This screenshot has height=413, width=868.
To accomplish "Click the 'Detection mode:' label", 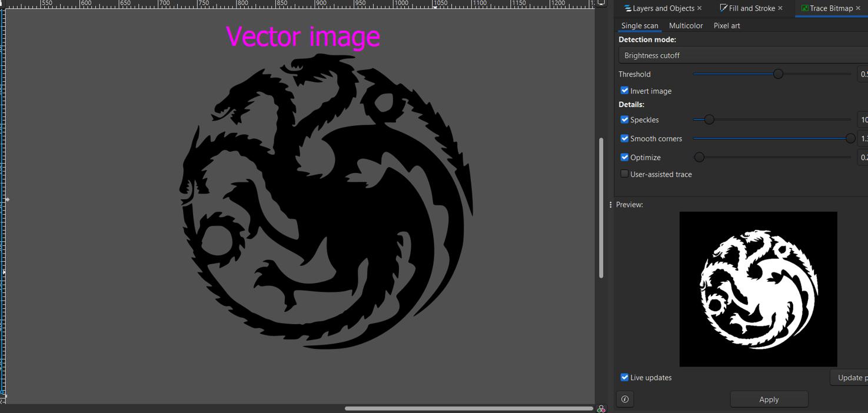I will (647, 39).
